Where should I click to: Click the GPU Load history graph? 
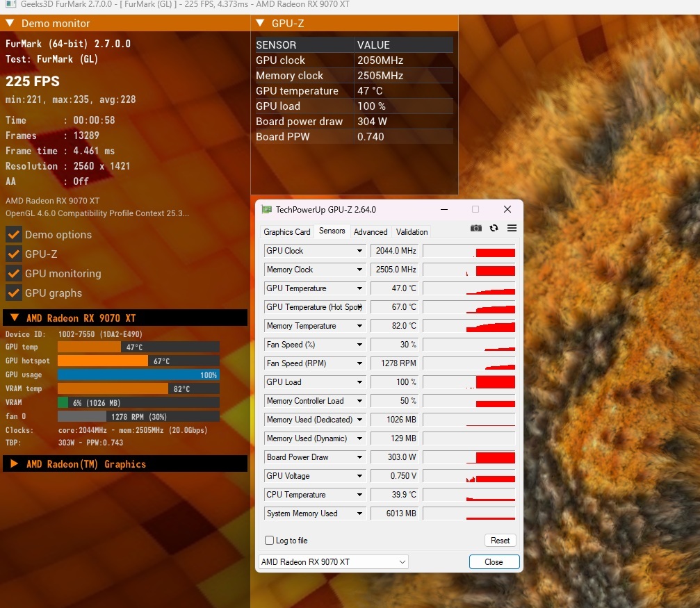469,382
